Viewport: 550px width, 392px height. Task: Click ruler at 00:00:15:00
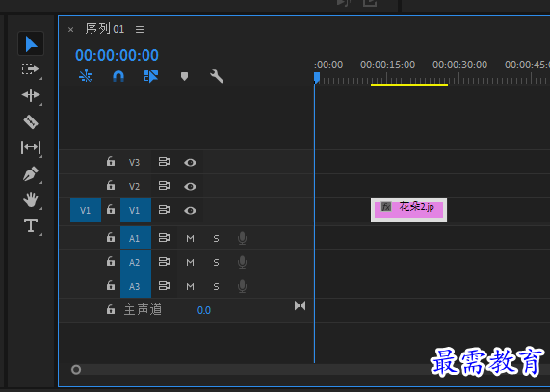pyautogui.click(x=387, y=65)
